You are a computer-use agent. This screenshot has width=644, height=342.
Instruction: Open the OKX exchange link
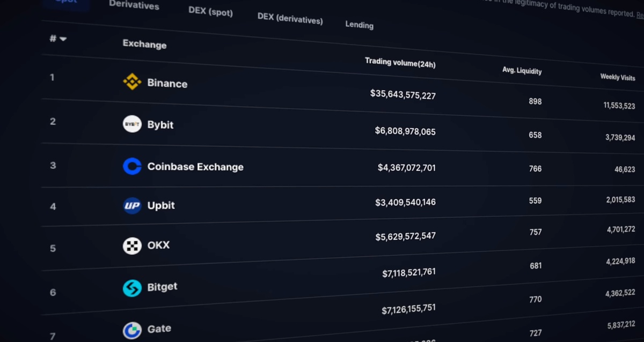[x=158, y=245]
